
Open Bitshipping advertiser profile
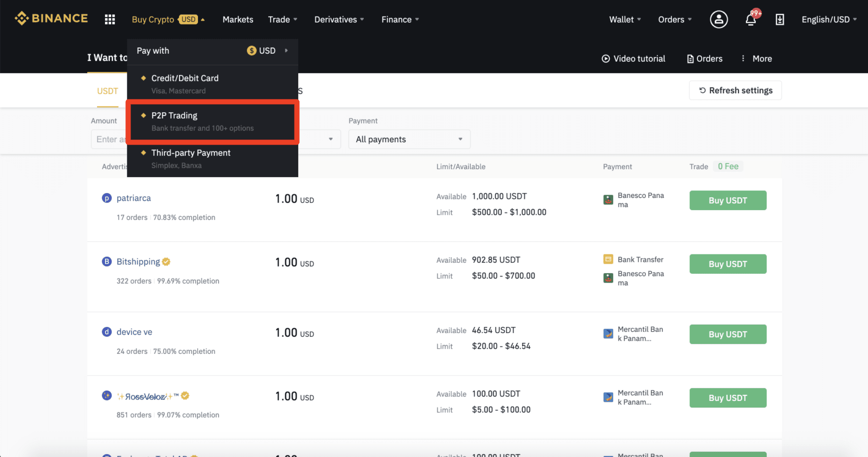138,261
